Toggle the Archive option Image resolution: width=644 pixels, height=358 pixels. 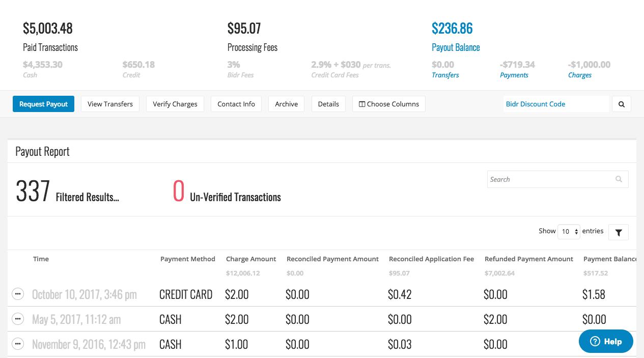[x=286, y=104]
